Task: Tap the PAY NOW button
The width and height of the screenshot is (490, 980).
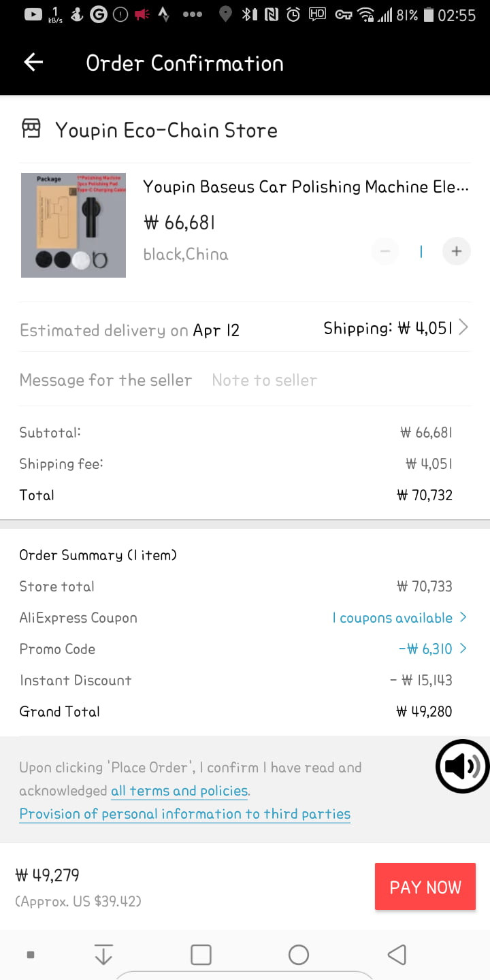Action: tap(425, 887)
